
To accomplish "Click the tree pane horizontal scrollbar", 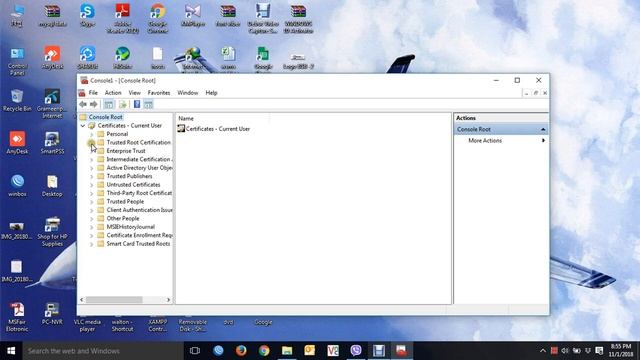I will click(x=114, y=300).
